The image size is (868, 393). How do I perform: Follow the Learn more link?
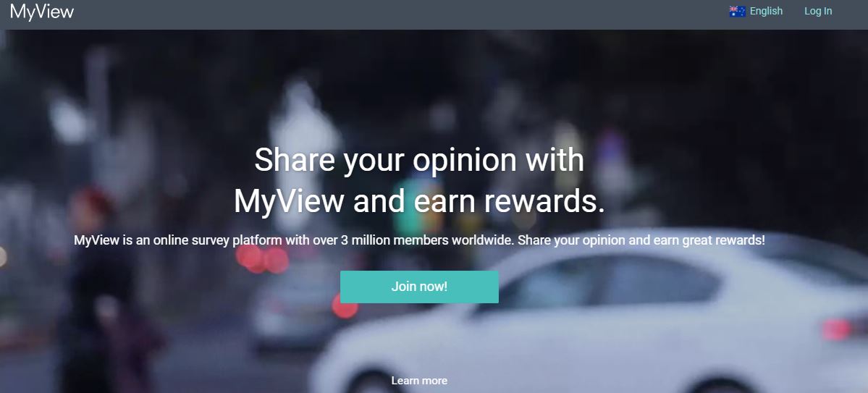419,380
